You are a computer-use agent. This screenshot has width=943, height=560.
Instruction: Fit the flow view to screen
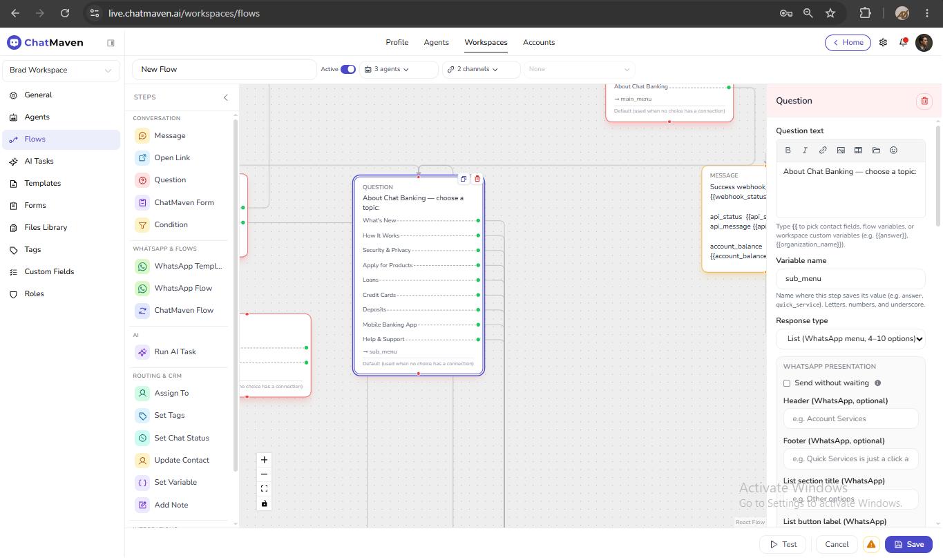point(264,489)
